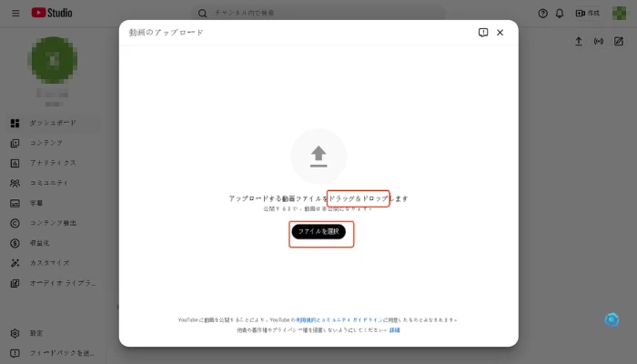This screenshot has width=637, height=364.
Task: Close the 動画のアップロード dialog
Action: (500, 33)
